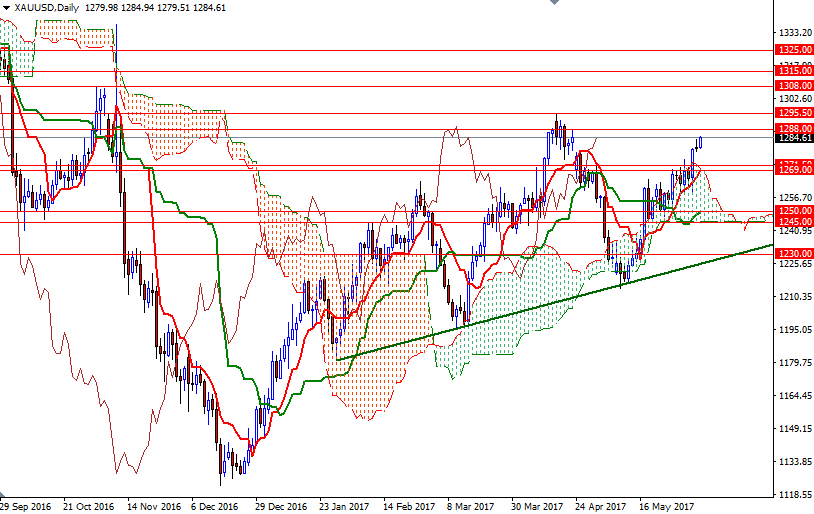Click the 16 May 2017 date label
This screenshot has height=514, width=814.
coord(666,506)
